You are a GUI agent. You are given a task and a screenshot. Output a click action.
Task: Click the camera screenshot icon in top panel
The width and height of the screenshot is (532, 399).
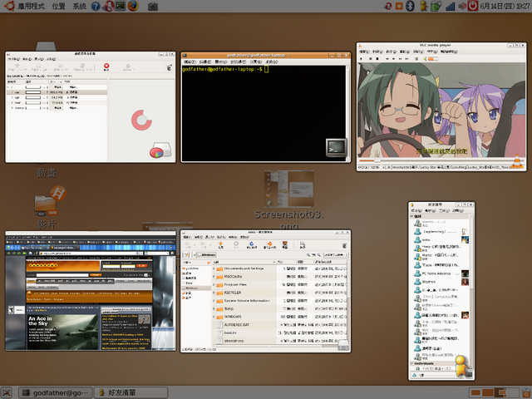(153, 6)
